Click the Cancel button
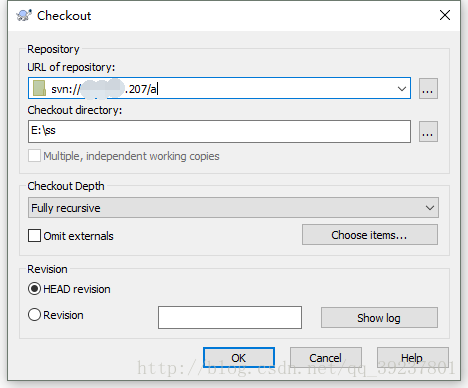Screen dimensions: 468x388 [x=326, y=358]
